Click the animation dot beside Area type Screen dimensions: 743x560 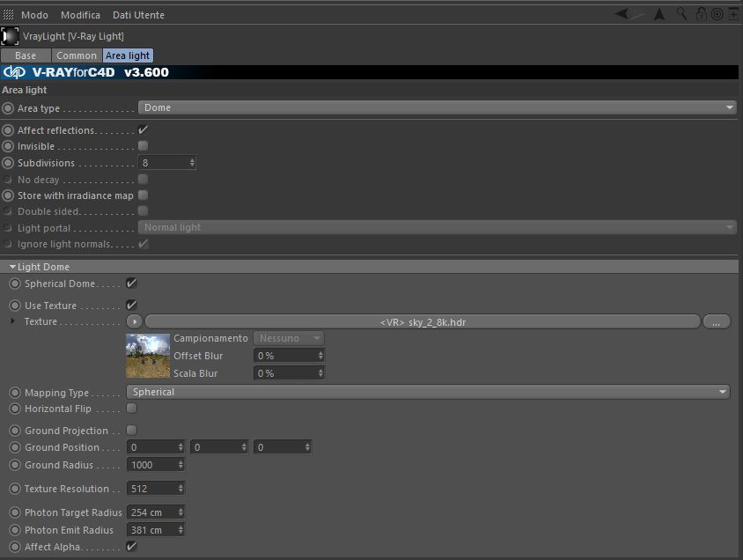pyautogui.click(x=8, y=108)
